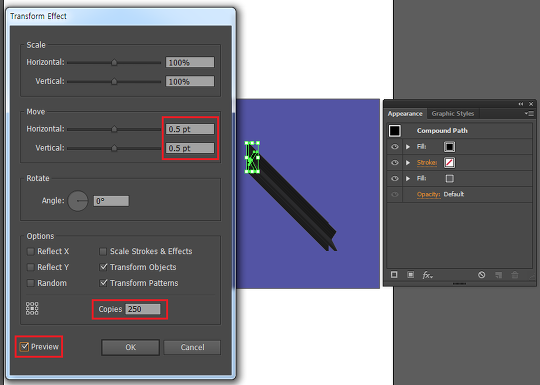This screenshot has height=385, width=540.
Task: Enable the Random checkbox
Action: pyautogui.click(x=31, y=283)
